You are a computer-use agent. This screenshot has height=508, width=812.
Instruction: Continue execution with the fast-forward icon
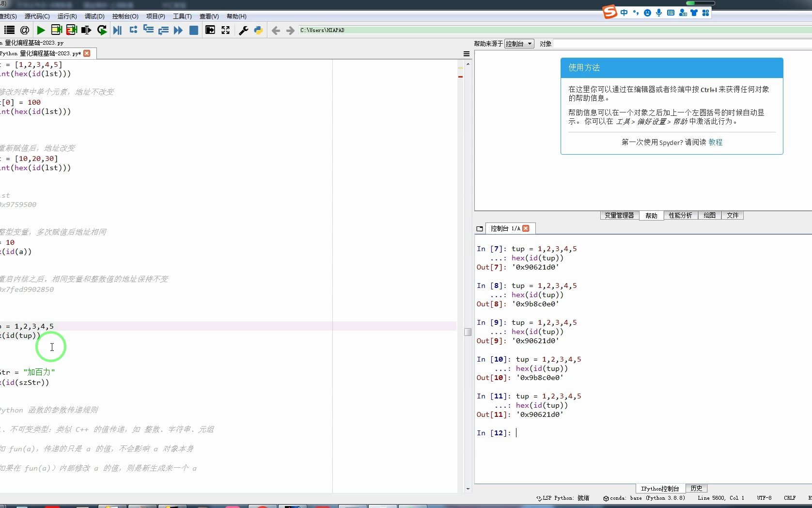click(178, 30)
